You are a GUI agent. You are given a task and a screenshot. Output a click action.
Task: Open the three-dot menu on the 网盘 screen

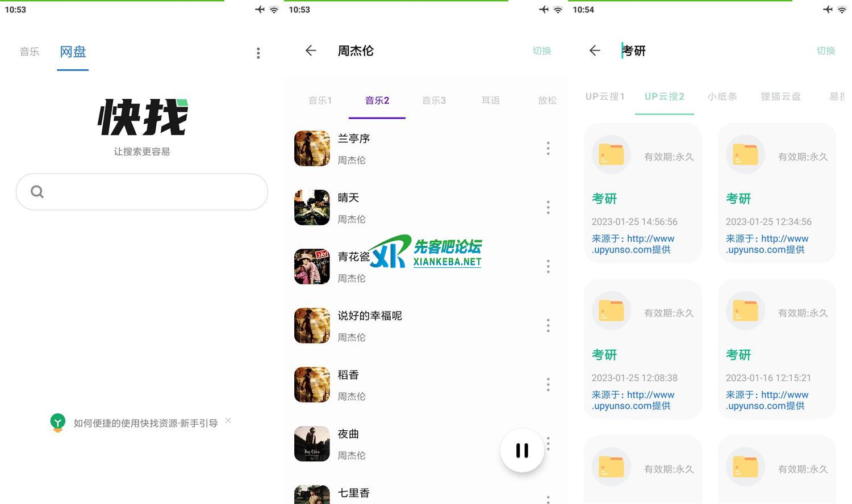[258, 53]
